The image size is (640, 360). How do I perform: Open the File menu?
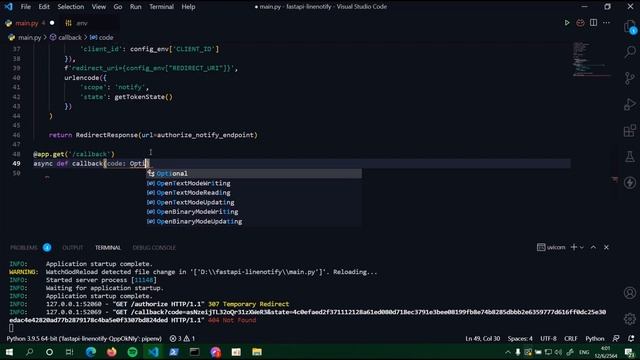pyautogui.click(x=26, y=7)
